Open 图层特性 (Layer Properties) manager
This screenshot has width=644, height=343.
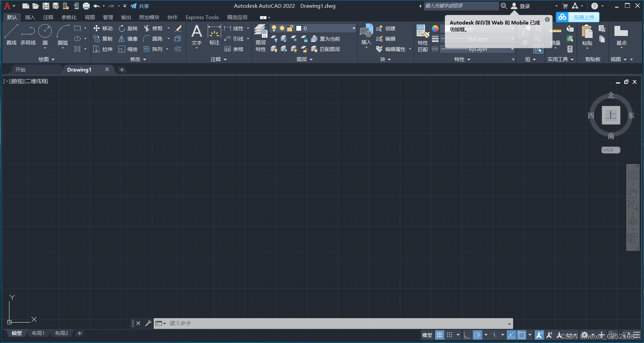tap(261, 38)
